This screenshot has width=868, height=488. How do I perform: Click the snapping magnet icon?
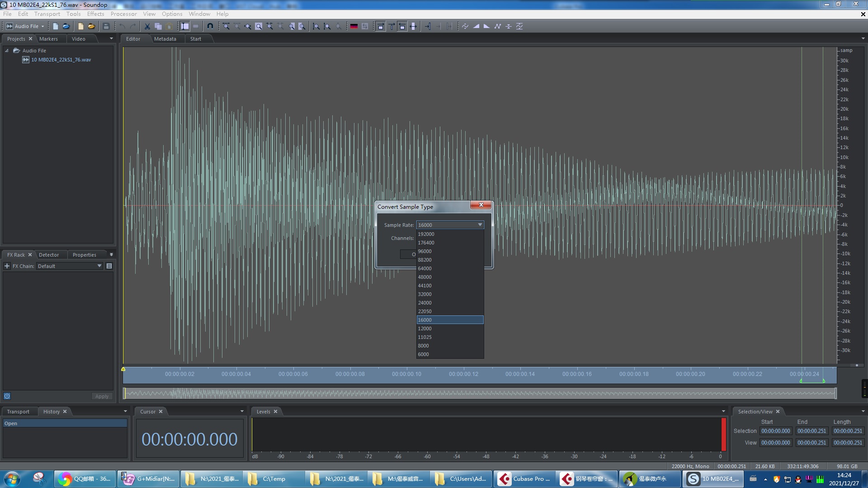[210, 26]
